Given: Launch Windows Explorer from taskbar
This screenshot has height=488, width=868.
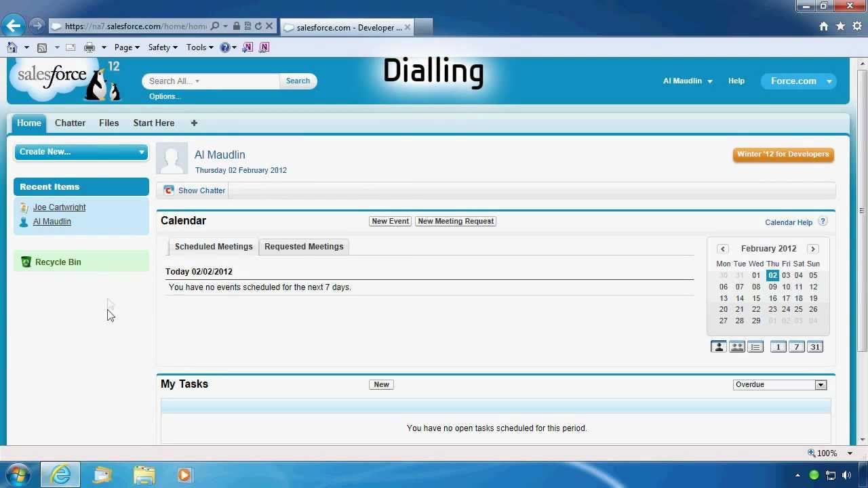Looking at the screenshot, I should 144,474.
